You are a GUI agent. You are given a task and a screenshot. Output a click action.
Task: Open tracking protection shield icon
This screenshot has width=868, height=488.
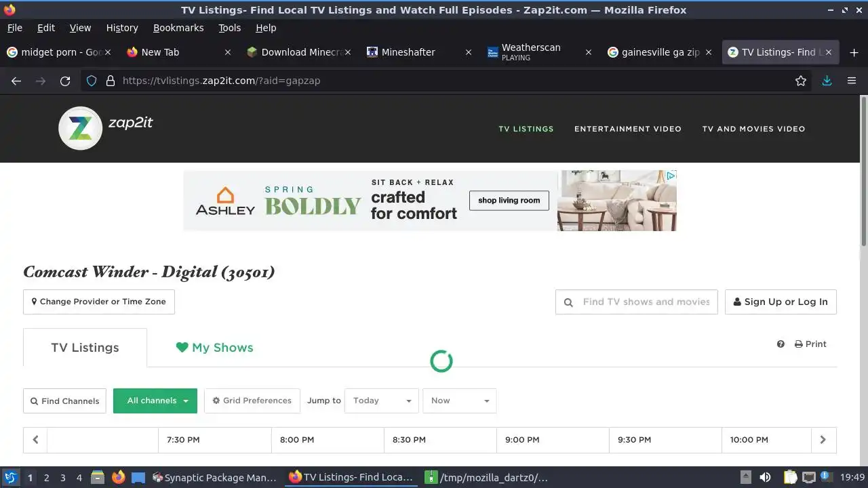coord(92,81)
